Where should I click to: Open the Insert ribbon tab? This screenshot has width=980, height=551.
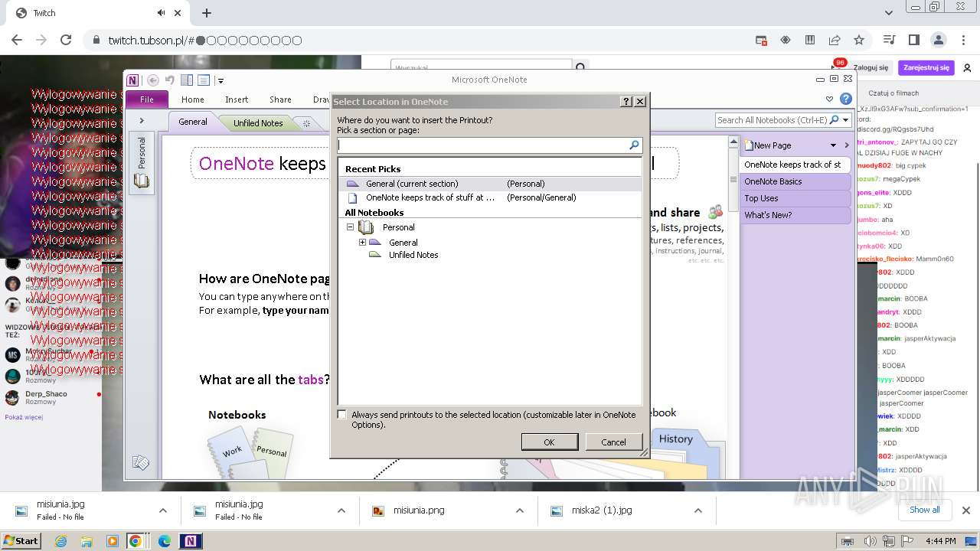coord(237,99)
